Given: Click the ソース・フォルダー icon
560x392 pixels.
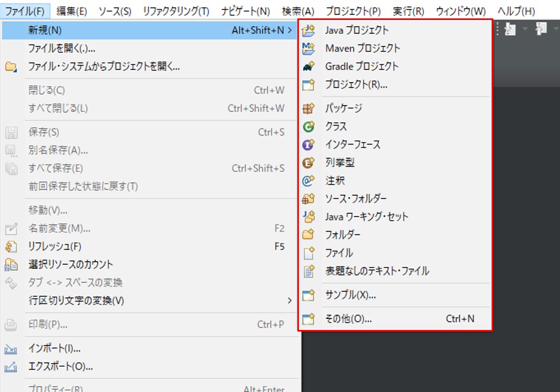Looking at the screenshot, I should point(308,199).
